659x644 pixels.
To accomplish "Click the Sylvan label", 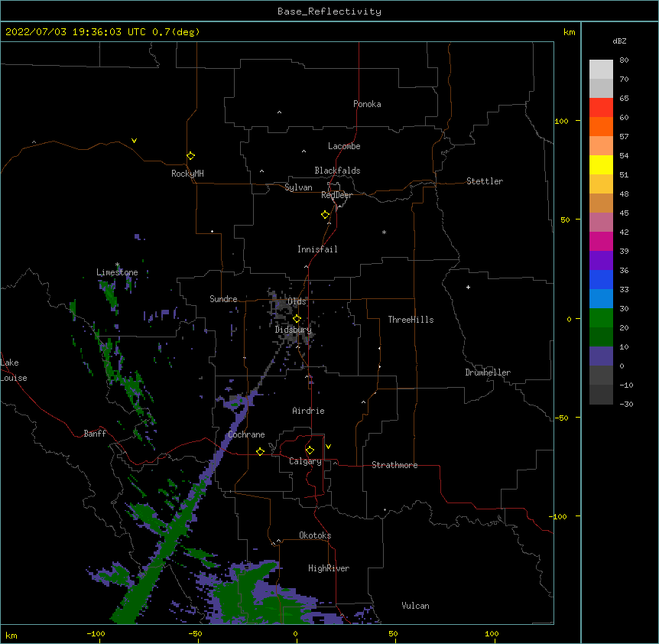I will click(x=298, y=187).
